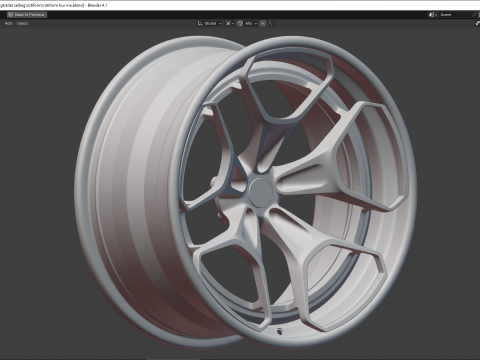
Task: Open the Add menu
Action: point(8,23)
